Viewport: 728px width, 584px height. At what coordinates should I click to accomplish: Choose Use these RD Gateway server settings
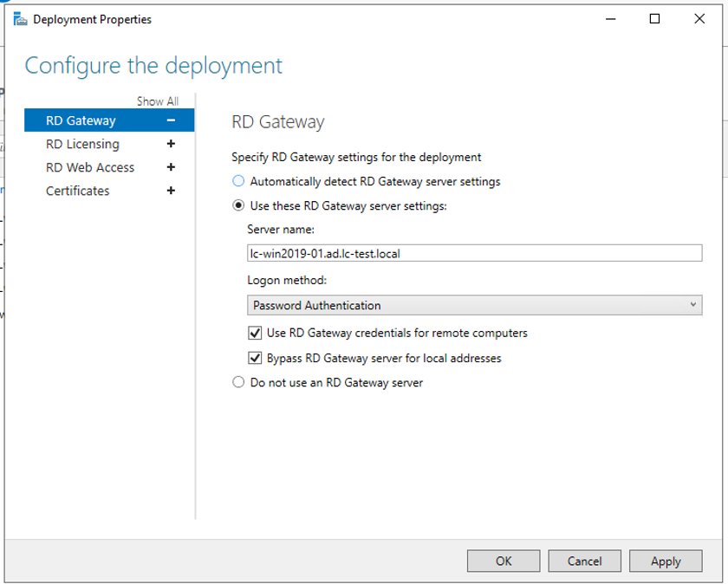[238, 206]
